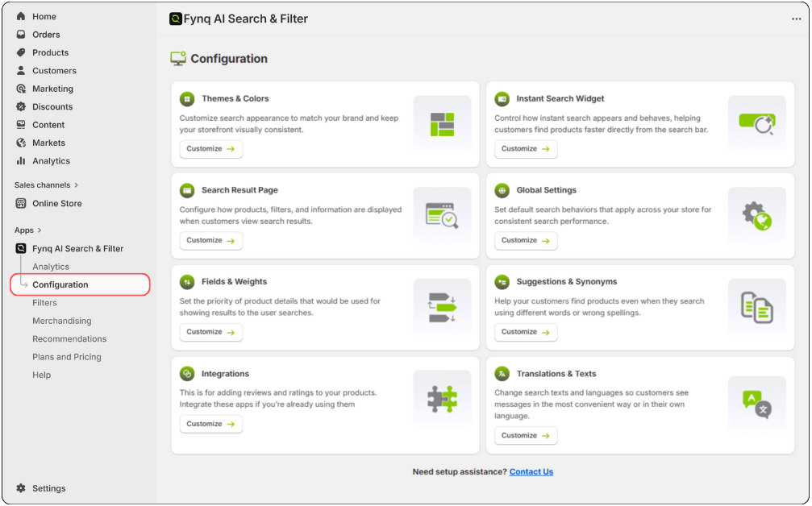Expand the Sales channels section chevron
This screenshot has height=506, width=812.
[x=77, y=185]
